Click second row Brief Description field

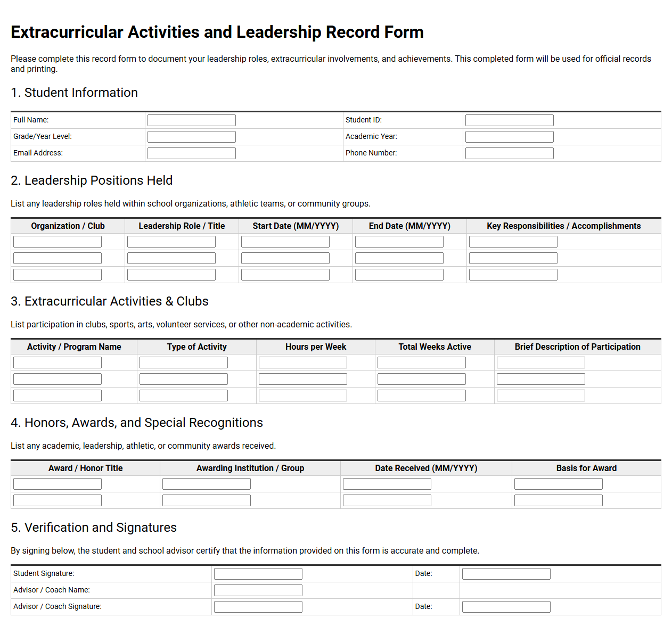point(541,379)
